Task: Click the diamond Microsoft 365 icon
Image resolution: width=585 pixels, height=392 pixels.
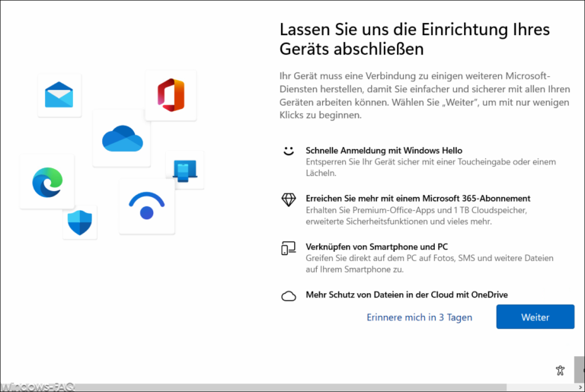Action: [x=289, y=199]
